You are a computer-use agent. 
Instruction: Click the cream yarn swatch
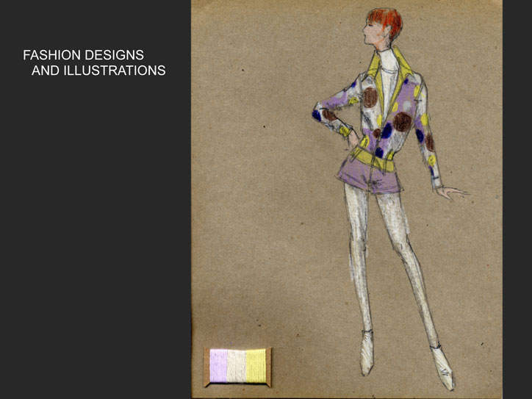[237, 366]
